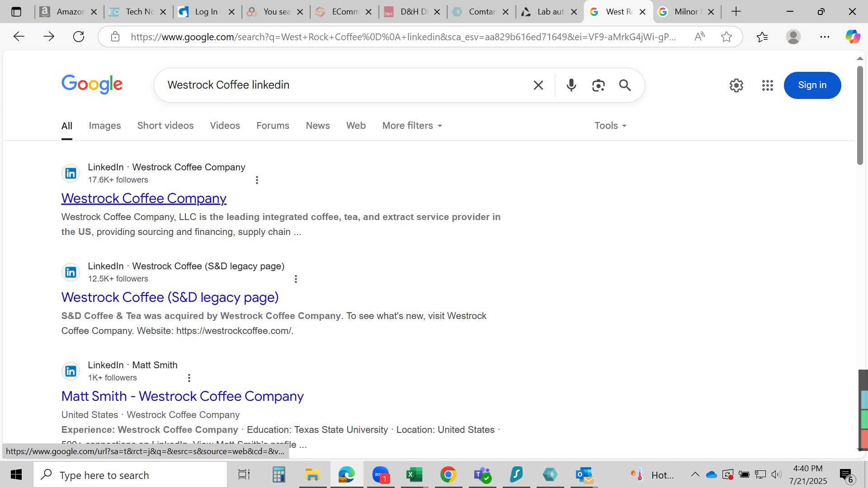Click the Read aloud icon

pyautogui.click(x=699, y=37)
